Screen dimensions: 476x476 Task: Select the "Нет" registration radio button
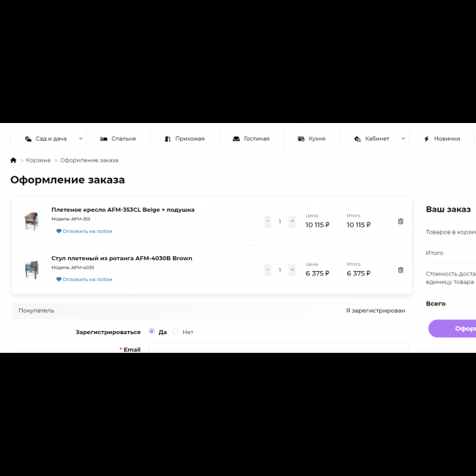coord(176,332)
